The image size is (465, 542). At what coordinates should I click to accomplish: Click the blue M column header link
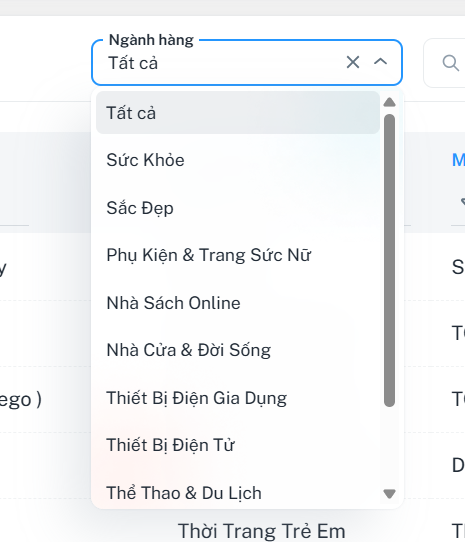tap(458, 160)
